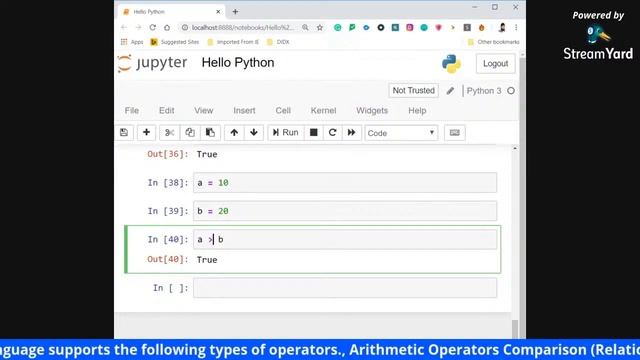
Task: Reload the page
Action: (153, 27)
